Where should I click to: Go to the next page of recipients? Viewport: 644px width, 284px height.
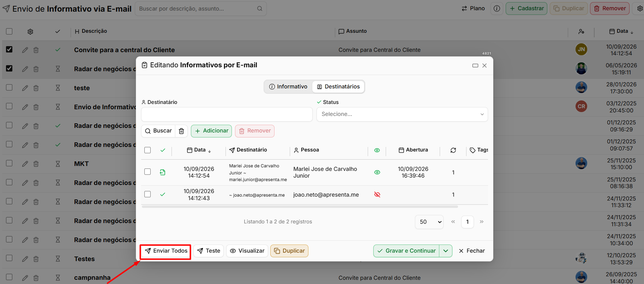pyautogui.click(x=482, y=222)
